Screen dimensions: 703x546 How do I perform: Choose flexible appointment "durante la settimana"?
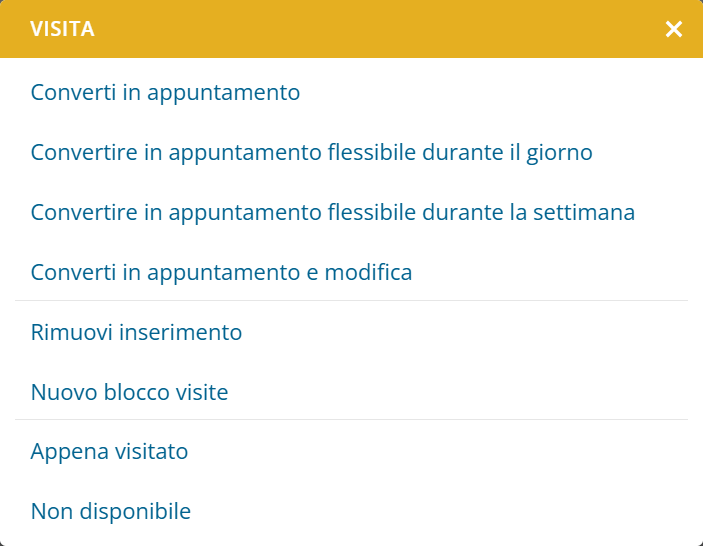point(333,213)
